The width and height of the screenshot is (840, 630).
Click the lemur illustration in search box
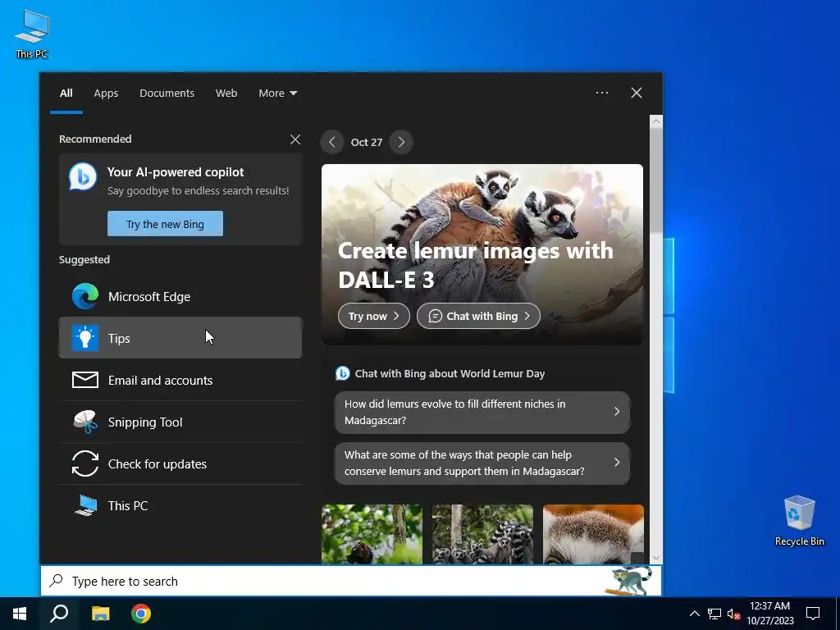(x=630, y=581)
